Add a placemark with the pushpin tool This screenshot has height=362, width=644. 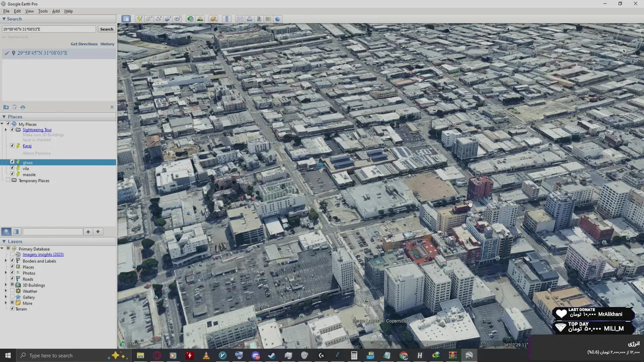point(139,19)
